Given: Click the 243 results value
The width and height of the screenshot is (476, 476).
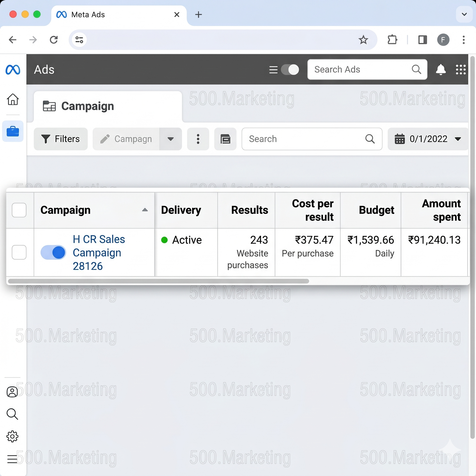Looking at the screenshot, I should [x=259, y=240].
